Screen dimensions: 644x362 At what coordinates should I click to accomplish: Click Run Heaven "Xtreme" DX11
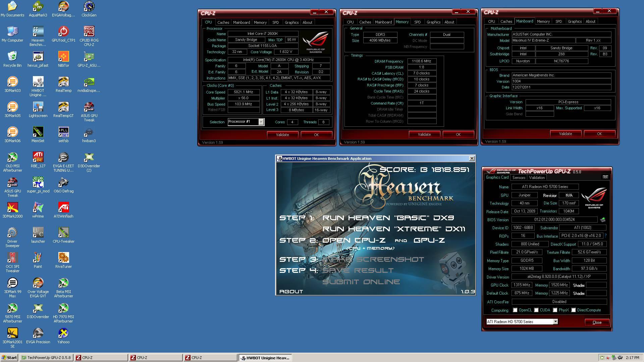click(x=394, y=229)
